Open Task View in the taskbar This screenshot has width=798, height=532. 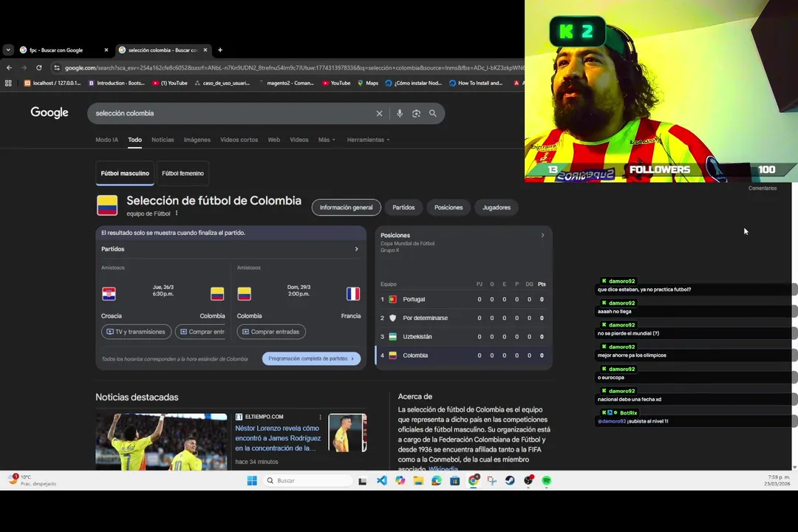362,480
